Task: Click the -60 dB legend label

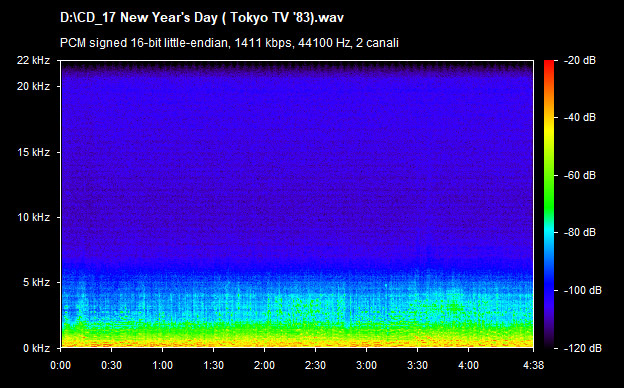Action: point(579,175)
